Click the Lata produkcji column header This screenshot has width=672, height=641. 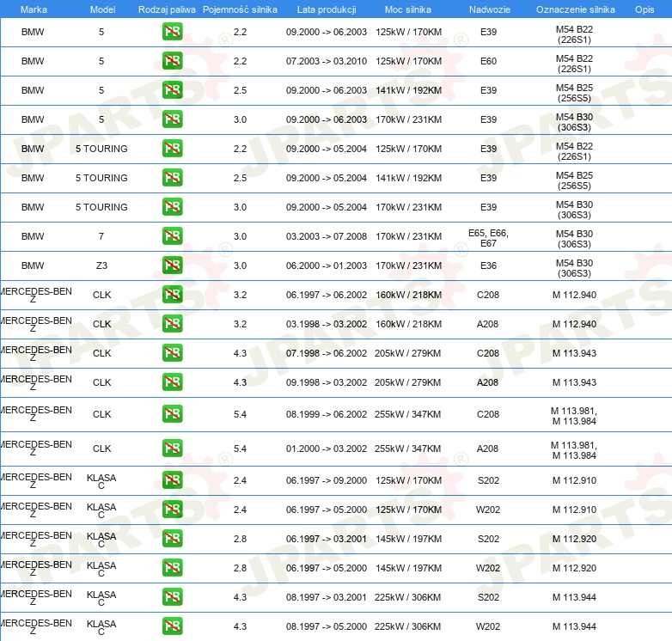[x=327, y=9]
